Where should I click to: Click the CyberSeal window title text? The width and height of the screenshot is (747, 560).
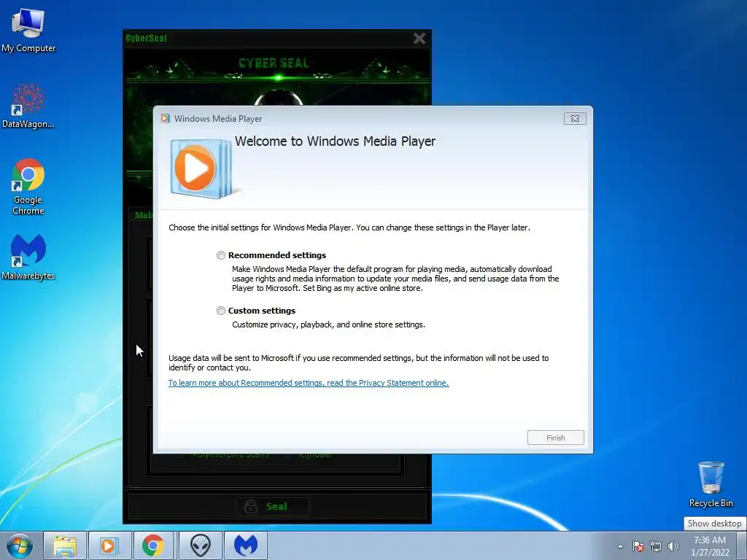(146, 38)
